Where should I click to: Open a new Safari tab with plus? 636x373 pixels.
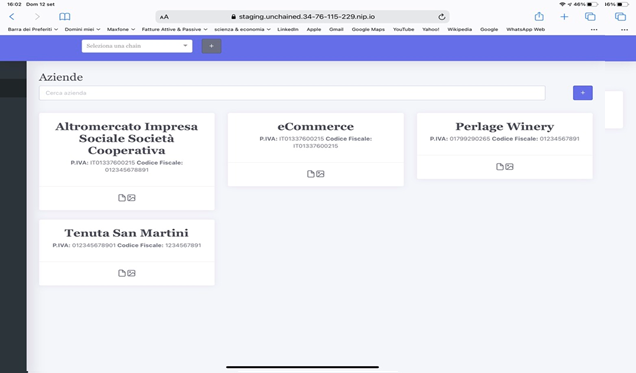click(564, 17)
